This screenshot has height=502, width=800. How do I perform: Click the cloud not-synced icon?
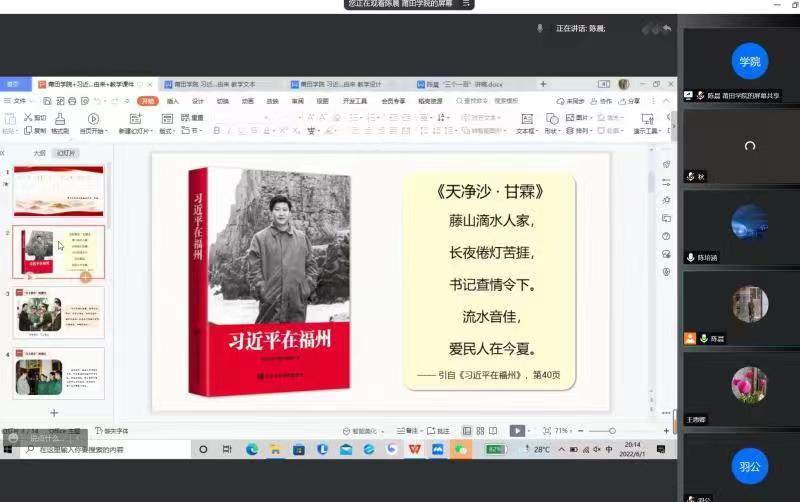click(x=560, y=101)
